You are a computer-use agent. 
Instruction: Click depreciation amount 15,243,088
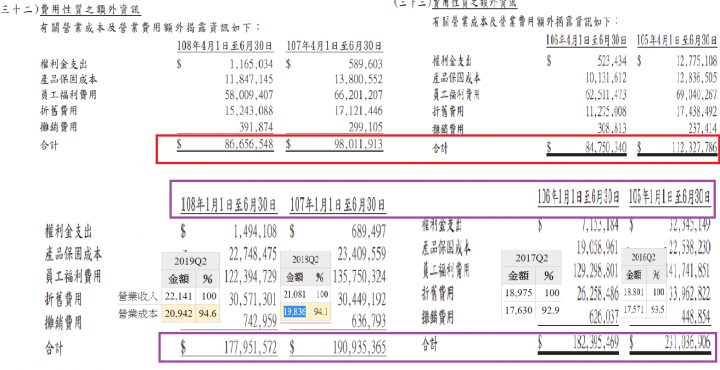coord(249,111)
